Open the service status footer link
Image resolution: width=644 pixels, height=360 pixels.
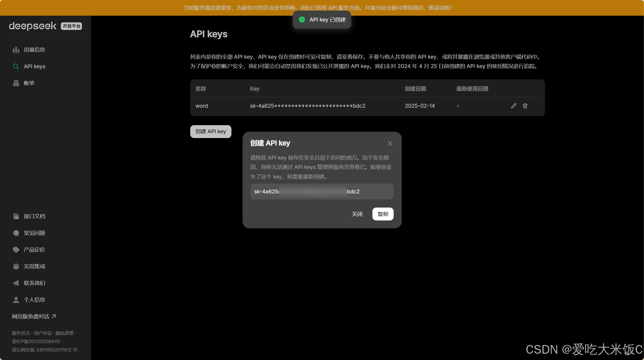(x=21, y=333)
